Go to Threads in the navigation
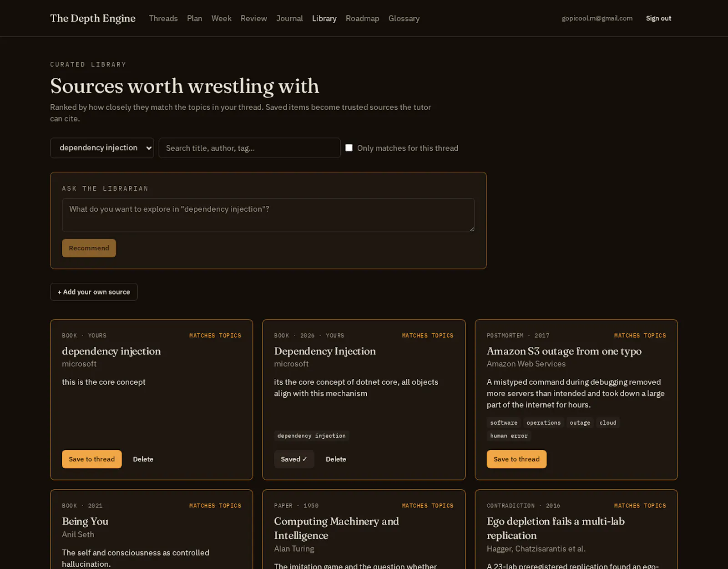728x569 pixels. [x=163, y=18]
